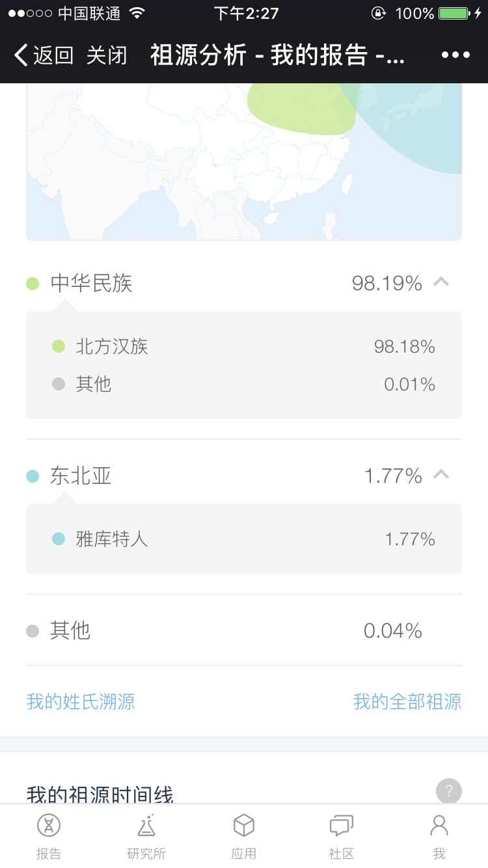This screenshot has width=488, height=868.
Task: Open the 我的全部祖源 link
Action: [407, 701]
